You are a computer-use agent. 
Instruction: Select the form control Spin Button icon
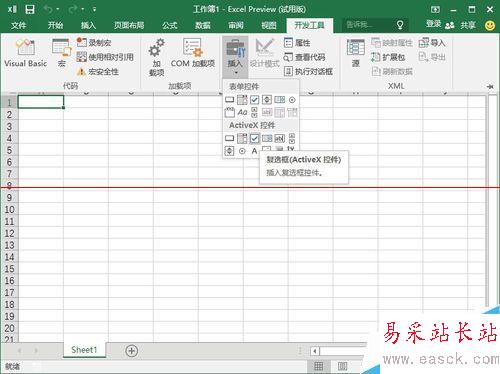[267, 99]
